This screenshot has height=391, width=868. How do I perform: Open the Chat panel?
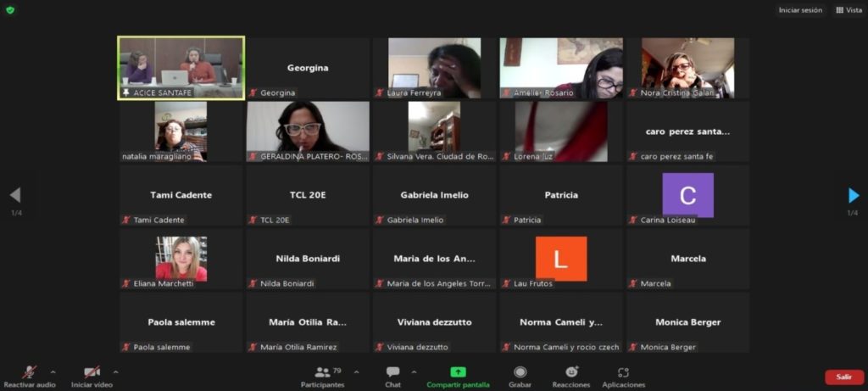coord(392,376)
